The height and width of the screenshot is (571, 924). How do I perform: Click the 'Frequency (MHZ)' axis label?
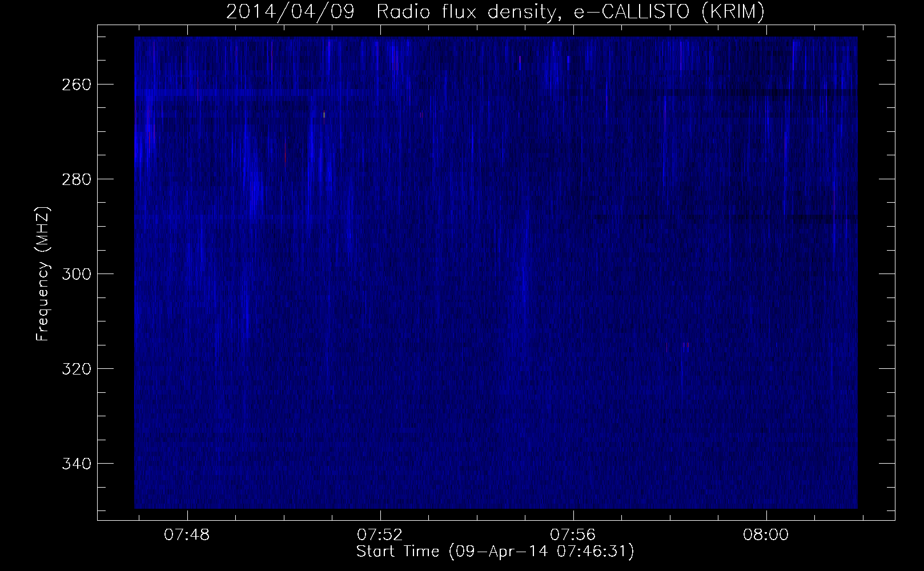pyautogui.click(x=43, y=274)
